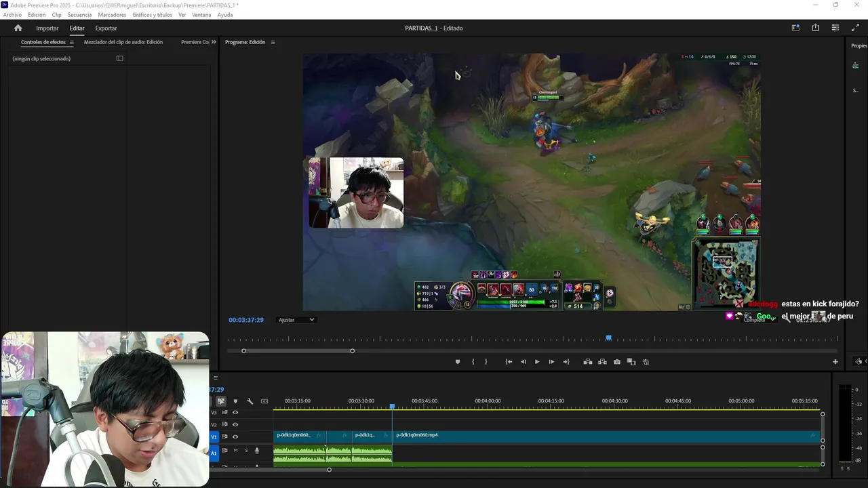Switch to the Importar workspace
Screen dimensions: 868x488
click(x=47, y=28)
